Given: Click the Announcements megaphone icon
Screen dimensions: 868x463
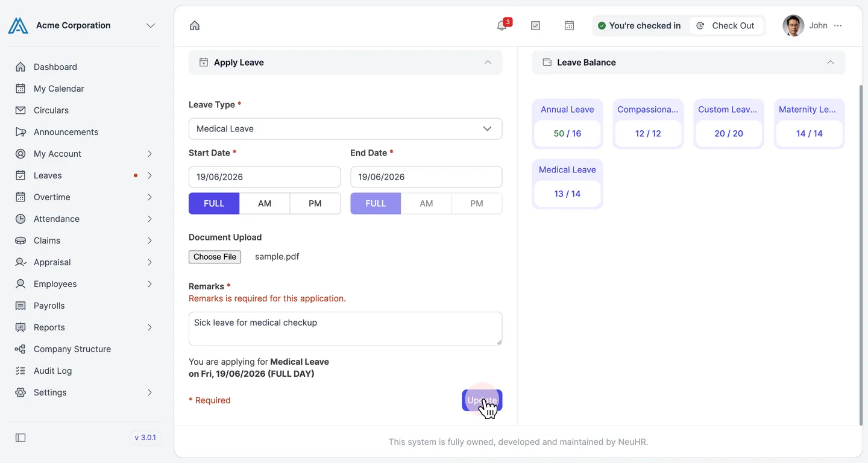Looking at the screenshot, I should coord(20,132).
